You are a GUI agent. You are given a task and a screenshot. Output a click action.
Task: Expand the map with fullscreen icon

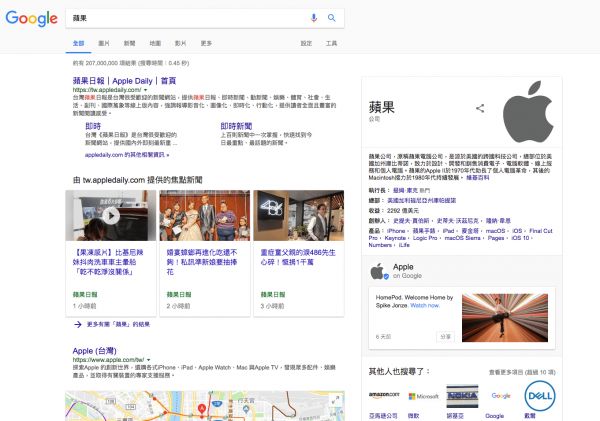point(336,400)
